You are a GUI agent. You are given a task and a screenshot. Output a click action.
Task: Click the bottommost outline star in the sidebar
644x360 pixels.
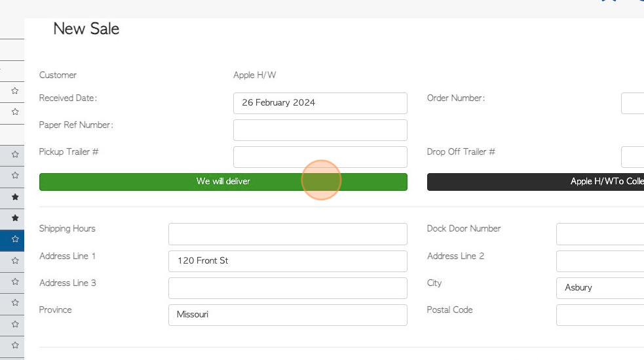point(15,345)
